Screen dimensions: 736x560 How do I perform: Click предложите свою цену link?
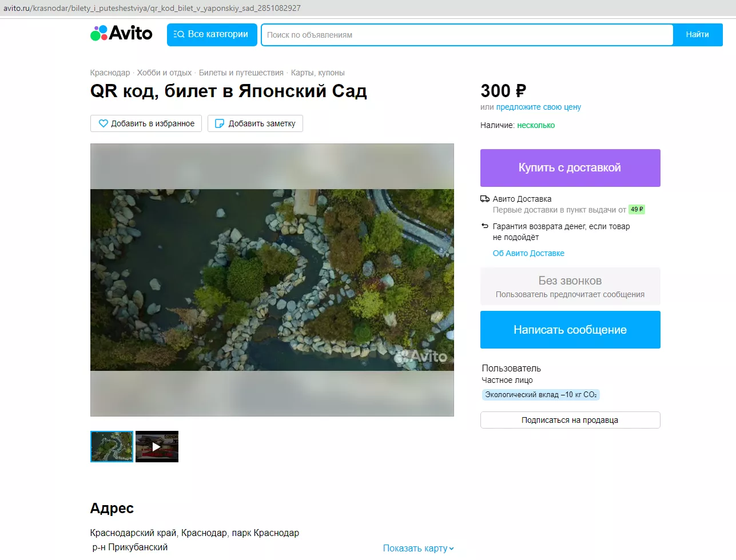click(538, 107)
